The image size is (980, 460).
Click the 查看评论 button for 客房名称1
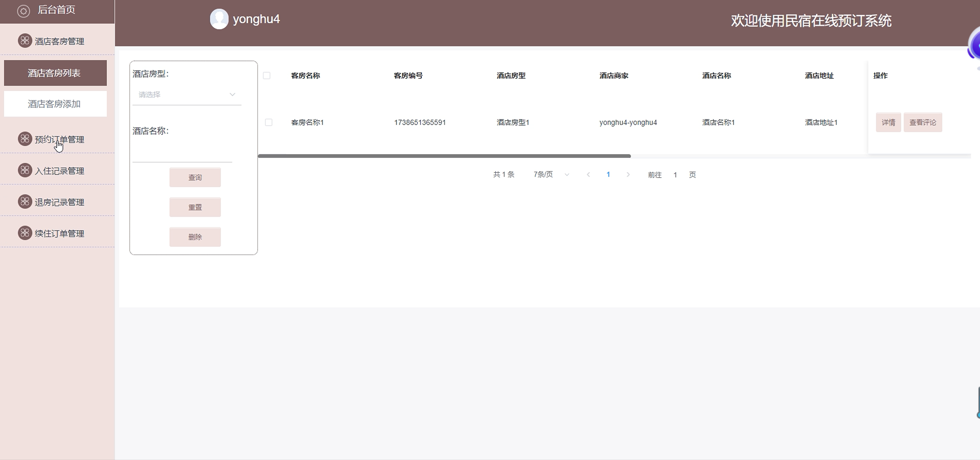pos(922,123)
